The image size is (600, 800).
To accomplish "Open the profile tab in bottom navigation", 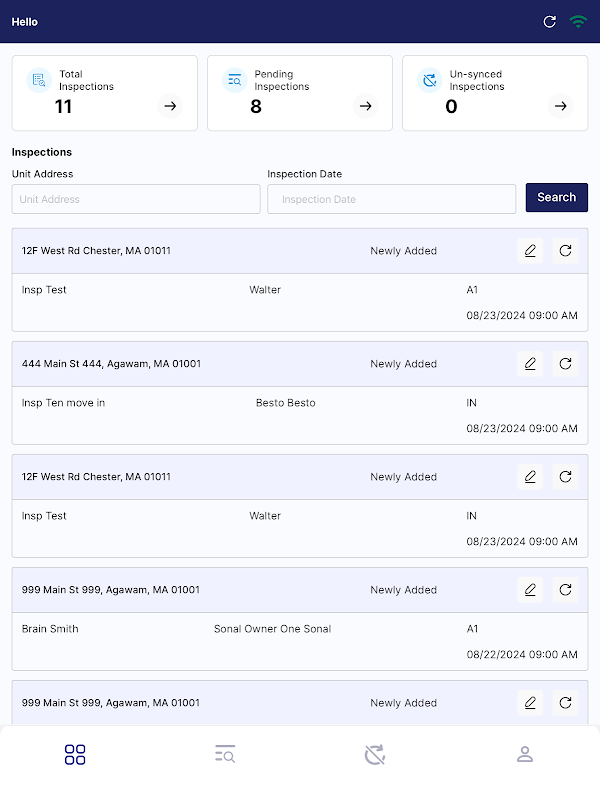I will point(525,755).
